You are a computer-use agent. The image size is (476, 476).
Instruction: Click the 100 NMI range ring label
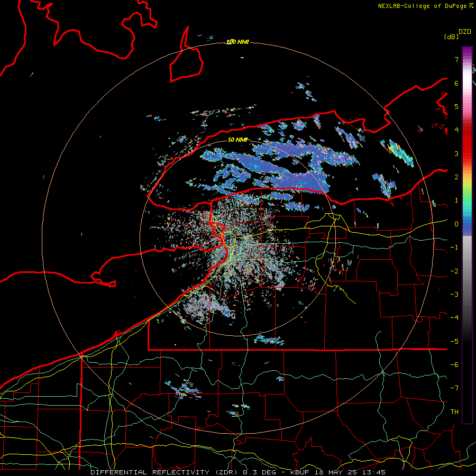(237, 42)
